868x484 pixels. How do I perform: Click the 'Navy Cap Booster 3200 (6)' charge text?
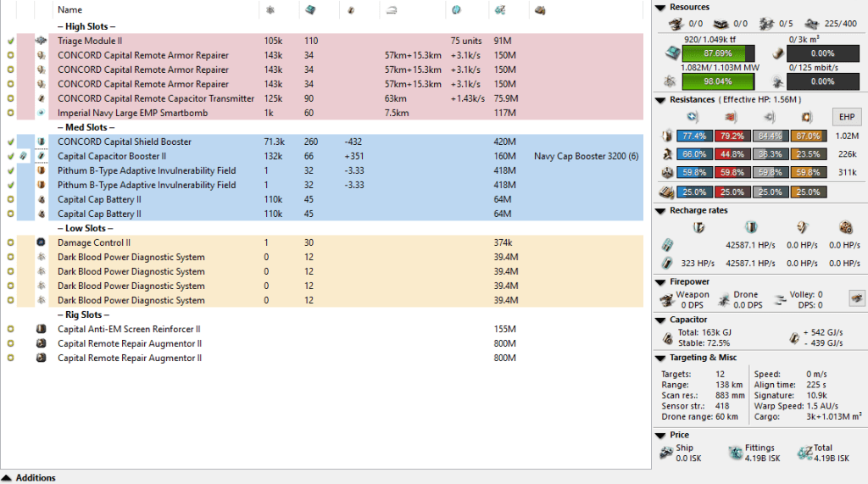[587, 156]
